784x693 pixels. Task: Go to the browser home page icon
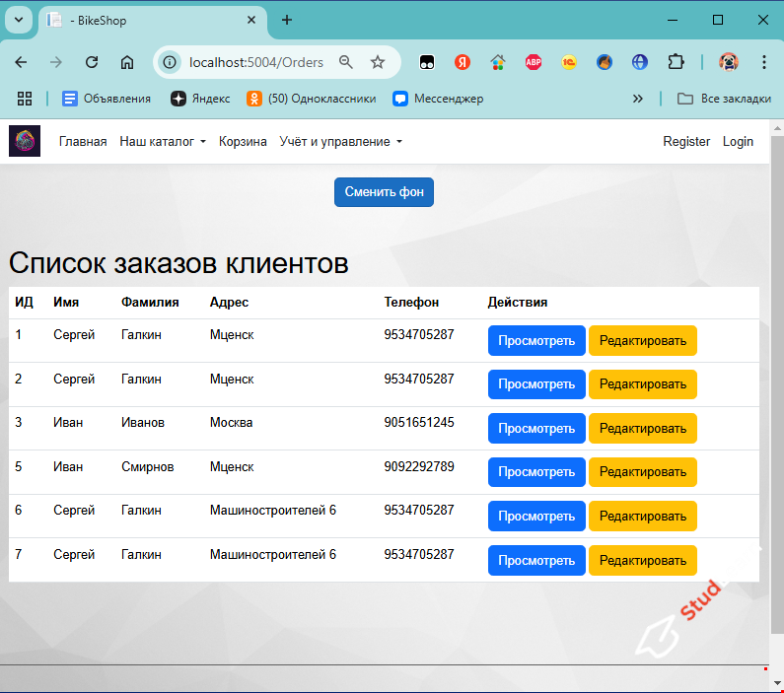coord(127,62)
